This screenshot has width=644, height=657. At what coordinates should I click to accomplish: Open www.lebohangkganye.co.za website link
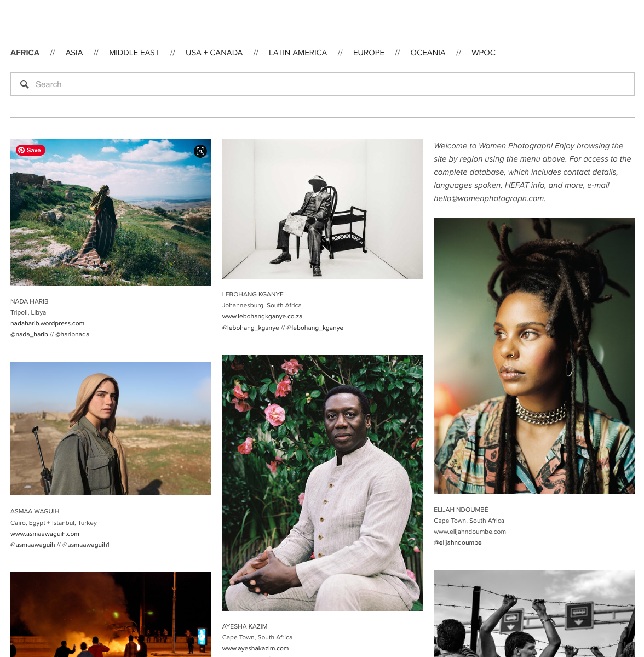point(262,316)
